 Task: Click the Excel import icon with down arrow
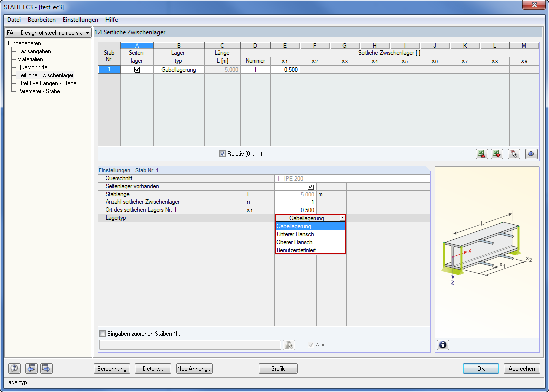click(497, 154)
